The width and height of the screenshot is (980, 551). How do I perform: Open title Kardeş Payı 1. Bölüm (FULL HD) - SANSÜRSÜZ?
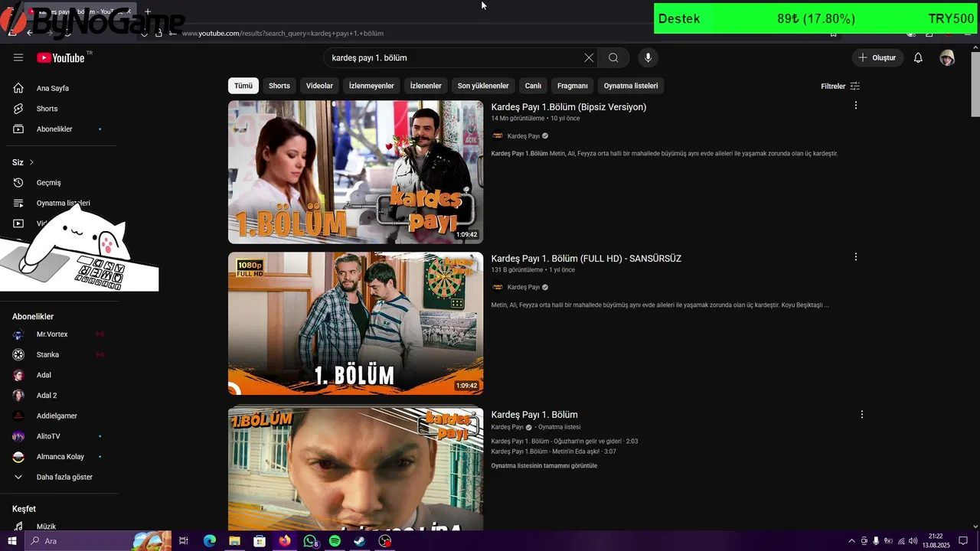click(586, 259)
